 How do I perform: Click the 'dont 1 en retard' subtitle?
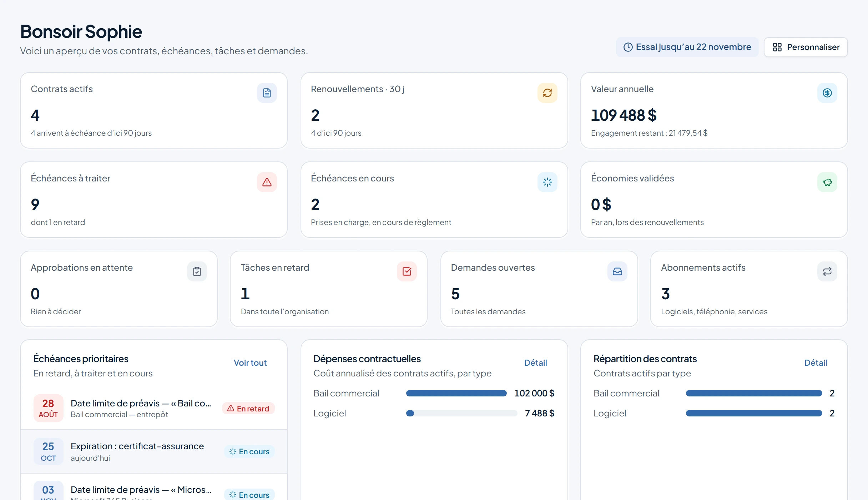[58, 222]
